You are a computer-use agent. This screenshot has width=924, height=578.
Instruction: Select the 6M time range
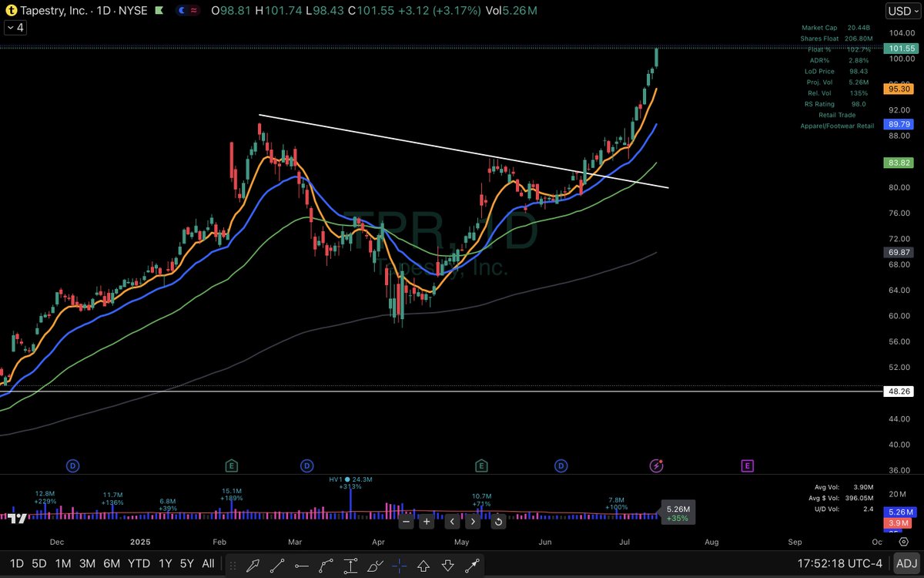112,563
